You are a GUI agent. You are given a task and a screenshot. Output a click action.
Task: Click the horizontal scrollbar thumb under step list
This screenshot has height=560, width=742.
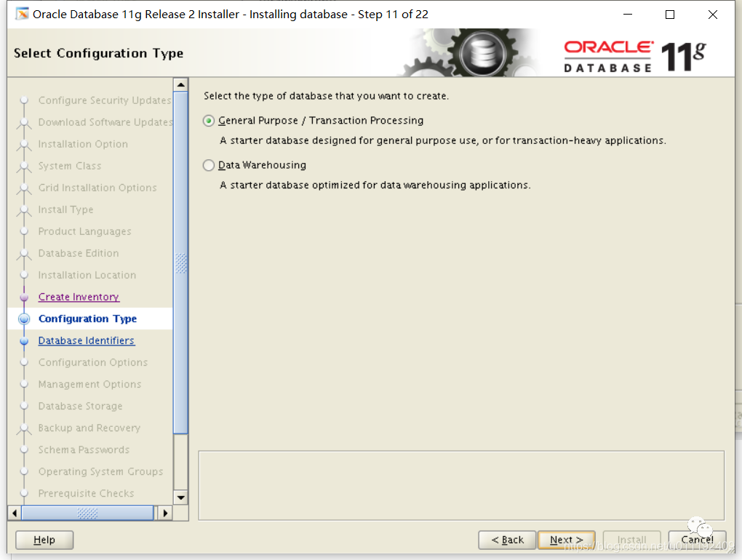(x=87, y=513)
